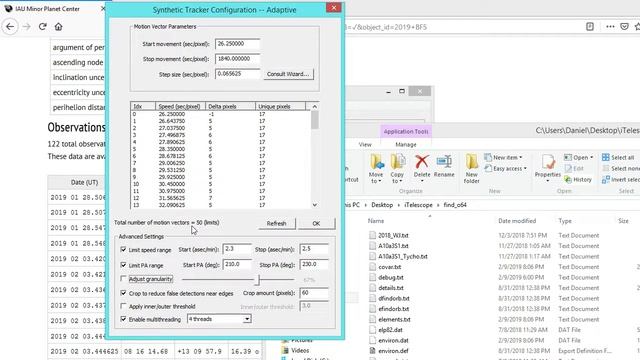Toggle Limit speed range checkbox
Viewport: 640px width, 360px height.
123,249
